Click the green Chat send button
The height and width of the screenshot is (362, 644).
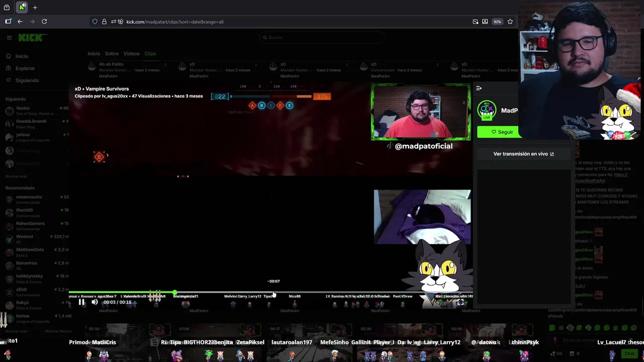click(x=629, y=354)
